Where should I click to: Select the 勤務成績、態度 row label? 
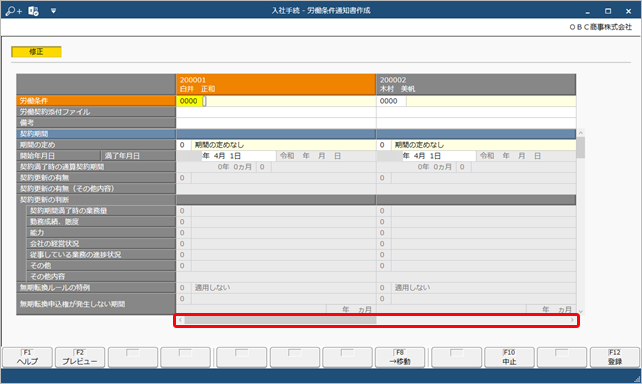[101, 222]
